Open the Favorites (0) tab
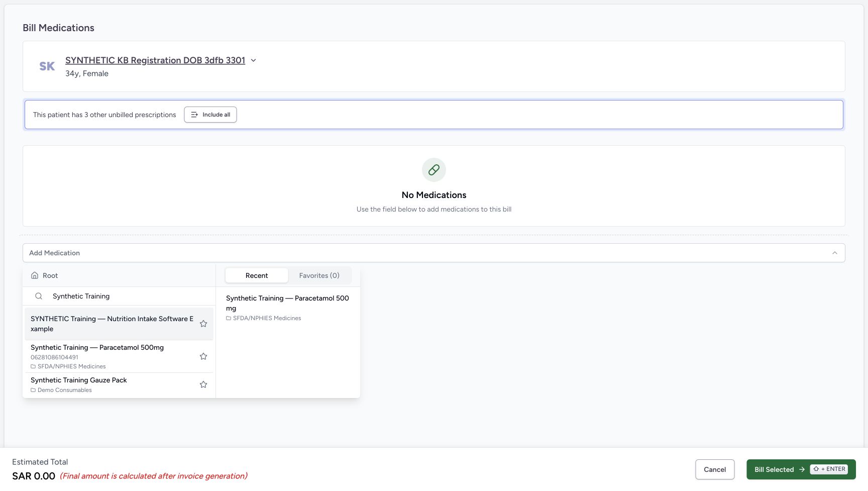 319,275
